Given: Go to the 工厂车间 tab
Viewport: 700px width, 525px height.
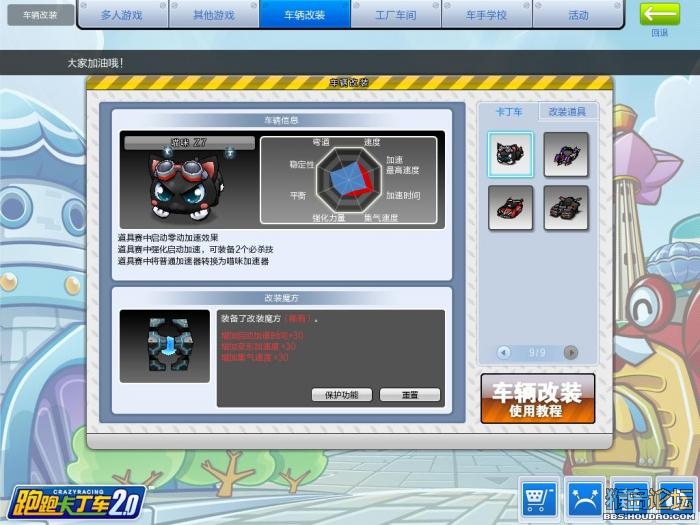Looking at the screenshot, I should (396, 15).
